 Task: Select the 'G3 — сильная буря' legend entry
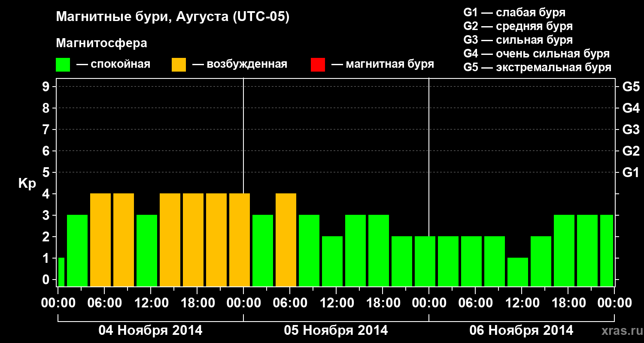pyautogui.click(x=518, y=40)
